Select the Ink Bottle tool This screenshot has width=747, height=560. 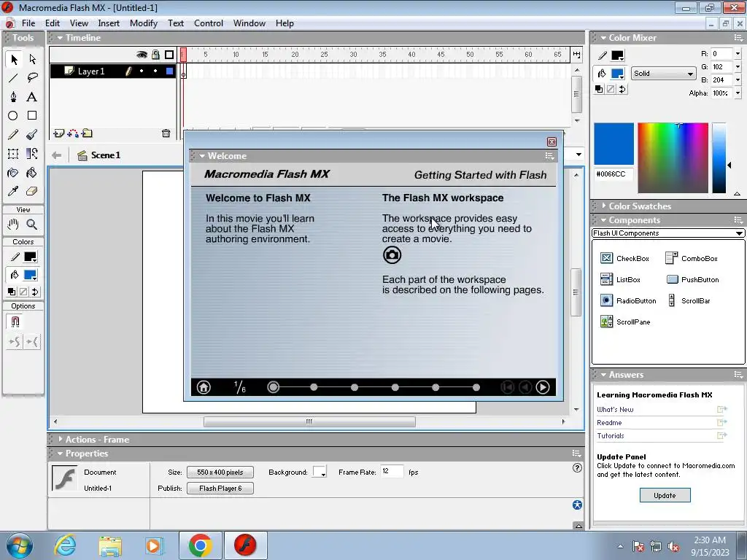[13, 172]
